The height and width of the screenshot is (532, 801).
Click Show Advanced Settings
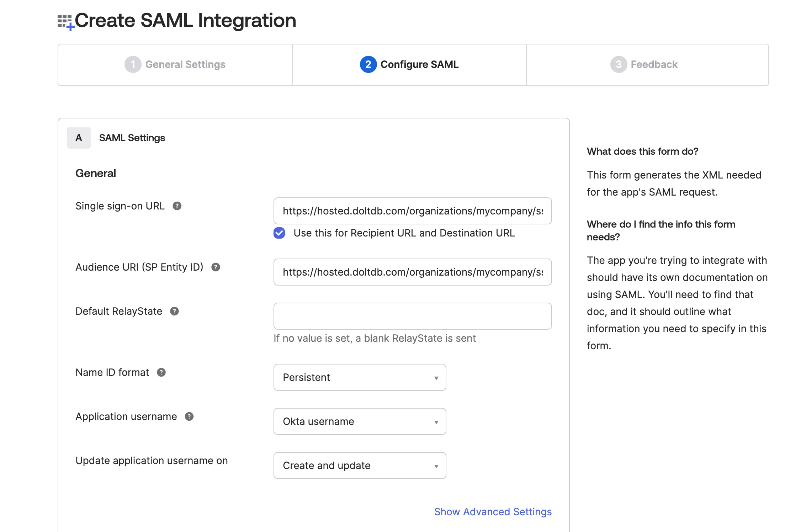(493, 512)
